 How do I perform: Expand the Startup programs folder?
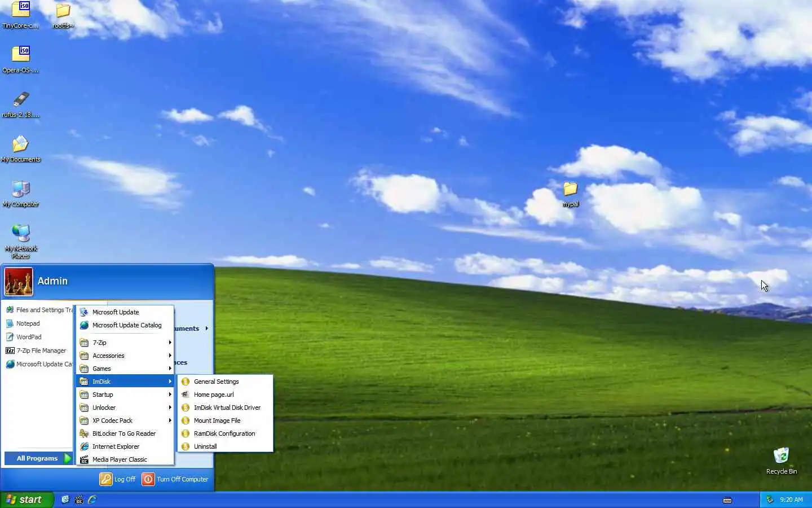click(x=125, y=395)
